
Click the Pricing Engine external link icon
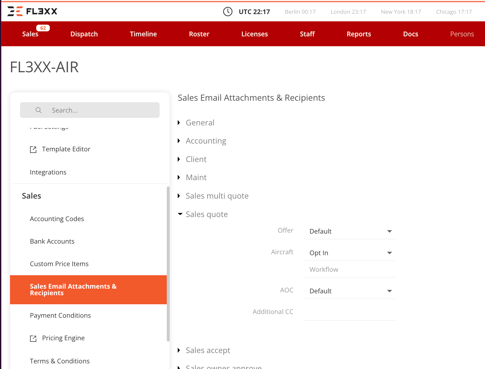click(33, 338)
